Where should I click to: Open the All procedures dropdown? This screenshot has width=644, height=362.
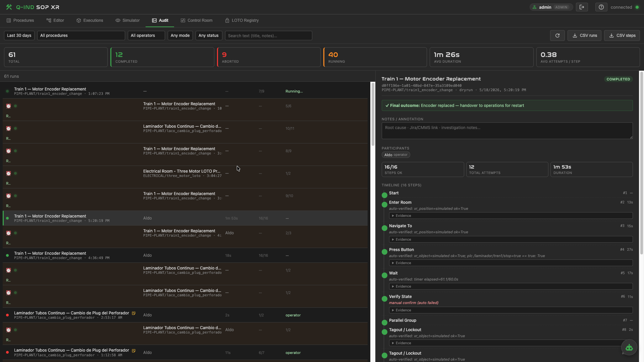point(81,36)
